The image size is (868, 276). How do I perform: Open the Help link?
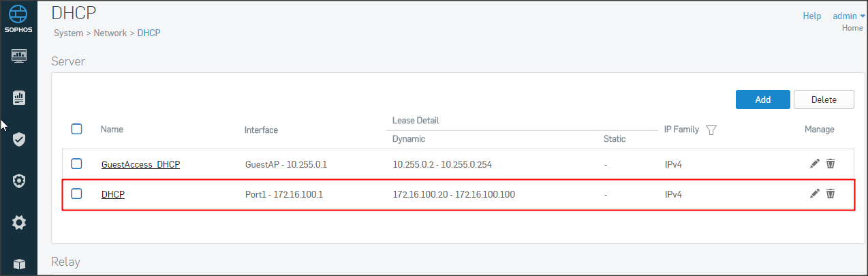point(811,16)
